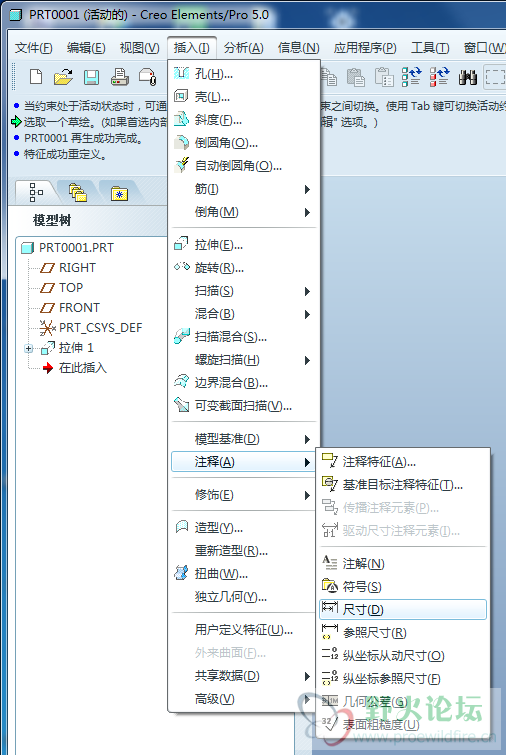Open the 注释(A) Annotations submenu
Viewport: 506px width, 755px height.
244,462
